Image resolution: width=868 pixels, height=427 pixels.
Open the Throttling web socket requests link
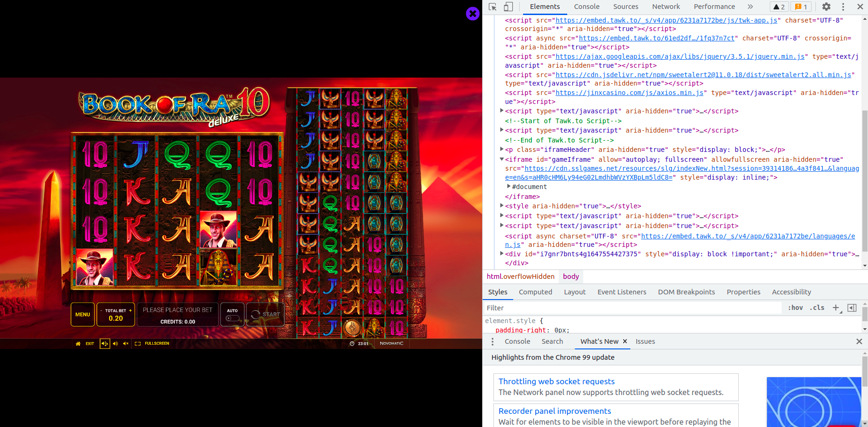(x=556, y=381)
